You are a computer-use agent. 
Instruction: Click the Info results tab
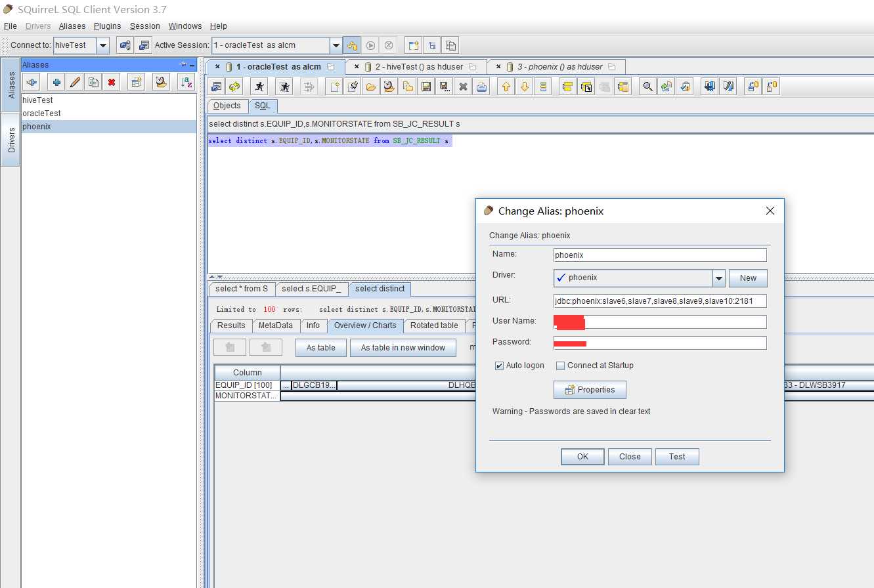click(x=313, y=325)
